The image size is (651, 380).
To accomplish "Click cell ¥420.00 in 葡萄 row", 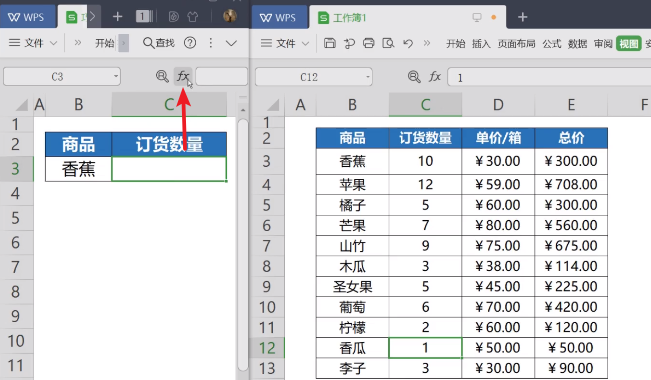I will tap(571, 307).
